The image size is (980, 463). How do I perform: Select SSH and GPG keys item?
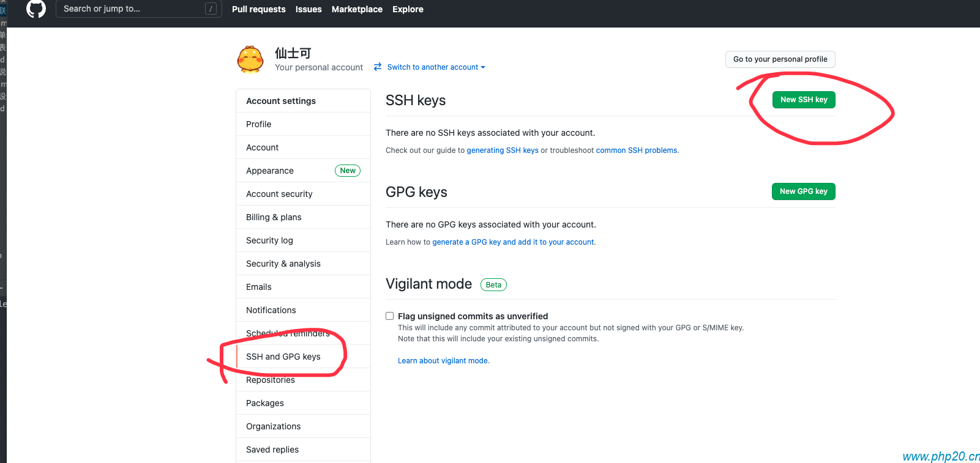click(x=303, y=357)
